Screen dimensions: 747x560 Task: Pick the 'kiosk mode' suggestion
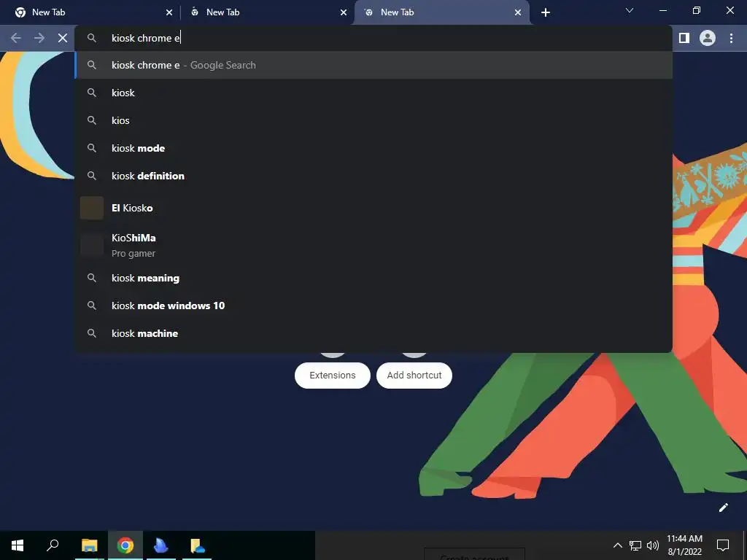[373, 148]
